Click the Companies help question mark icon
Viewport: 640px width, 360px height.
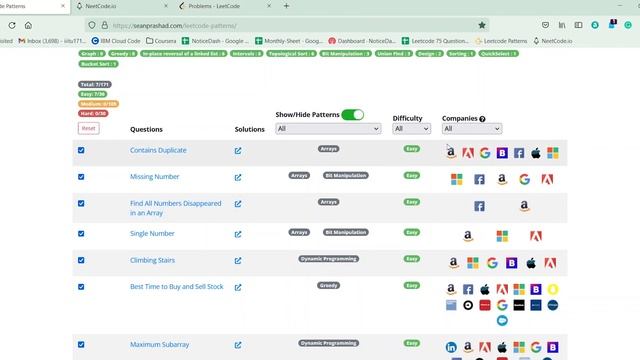pos(482,119)
